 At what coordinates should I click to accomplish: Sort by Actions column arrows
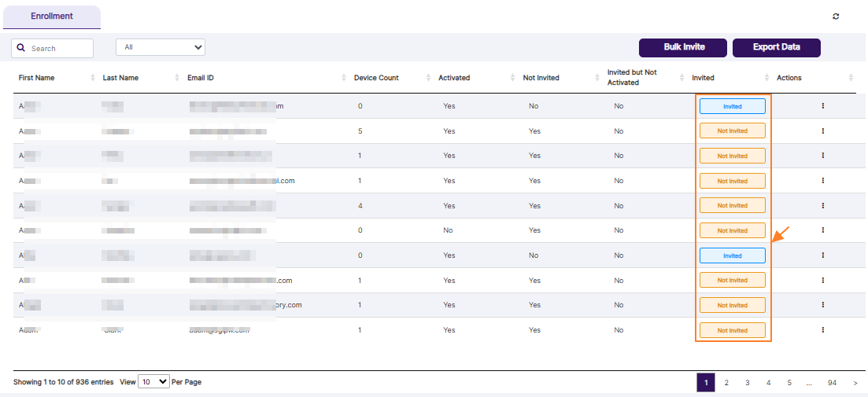pyautogui.click(x=851, y=78)
